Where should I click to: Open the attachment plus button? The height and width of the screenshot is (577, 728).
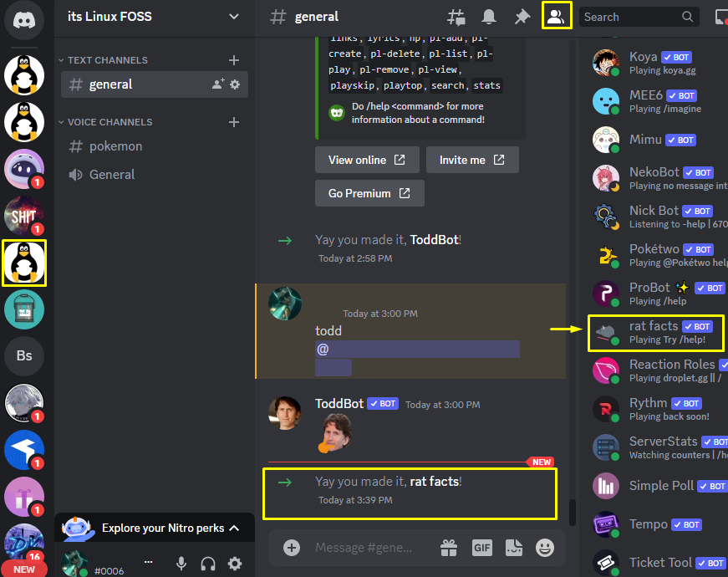click(292, 548)
